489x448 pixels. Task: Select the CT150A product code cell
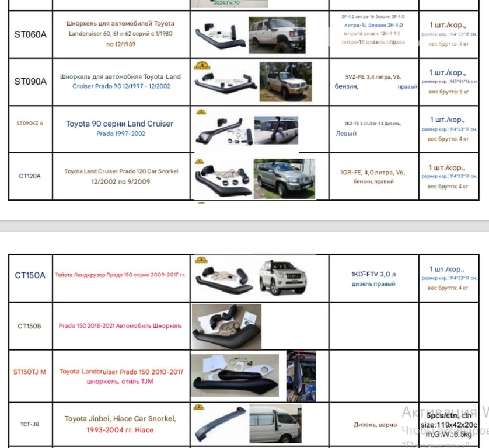click(30, 275)
